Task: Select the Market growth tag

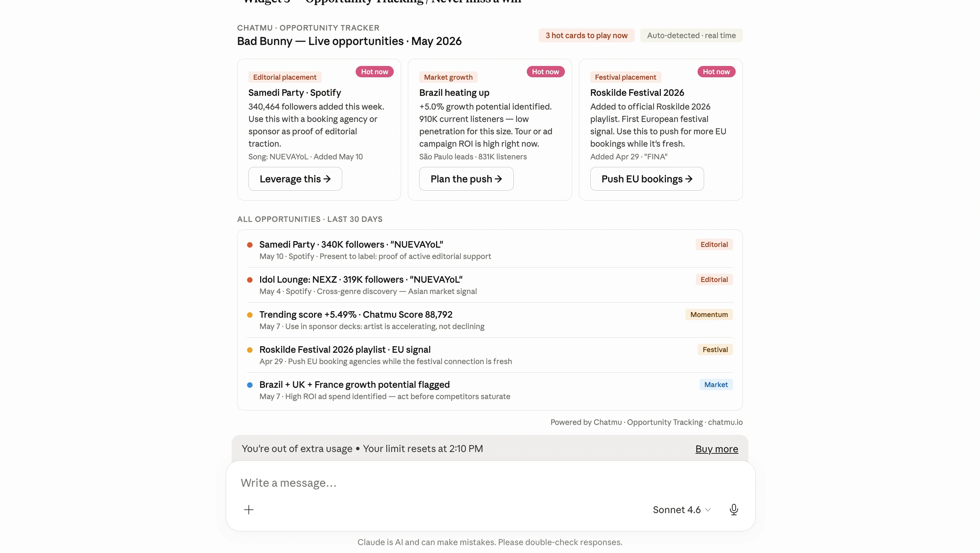Action: (x=448, y=77)
